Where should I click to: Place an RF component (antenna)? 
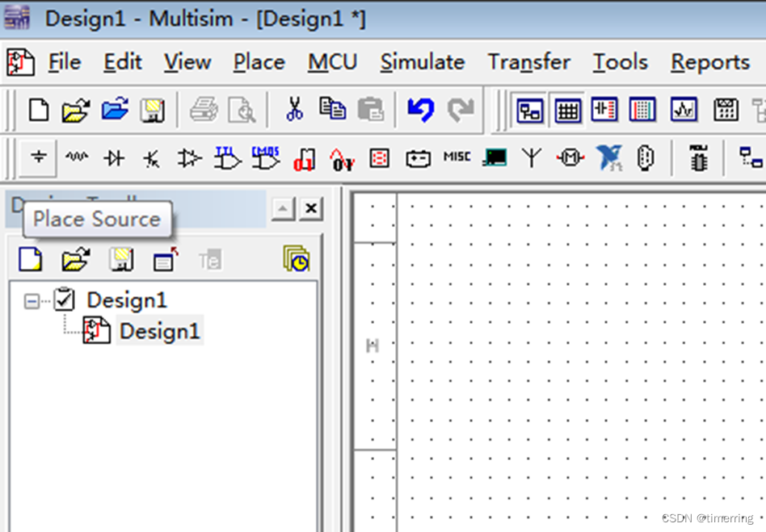click(532, 157)
